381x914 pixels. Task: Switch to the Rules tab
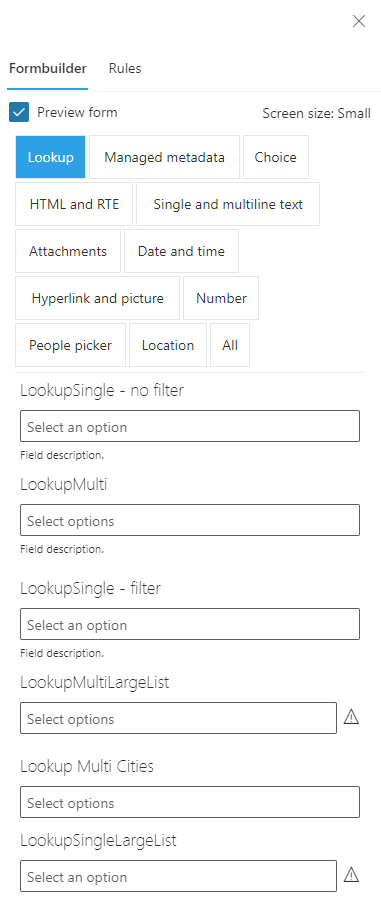(x=125, y=68)
